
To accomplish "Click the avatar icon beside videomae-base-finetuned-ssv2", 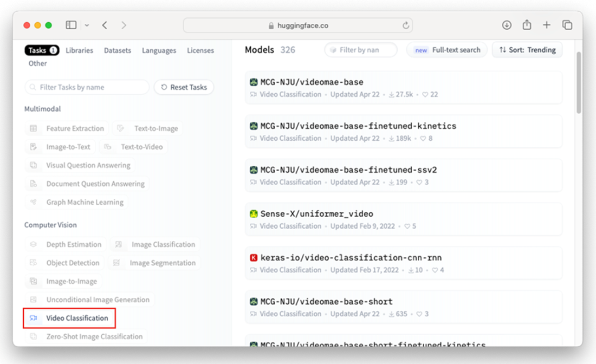I will [254, 170].
